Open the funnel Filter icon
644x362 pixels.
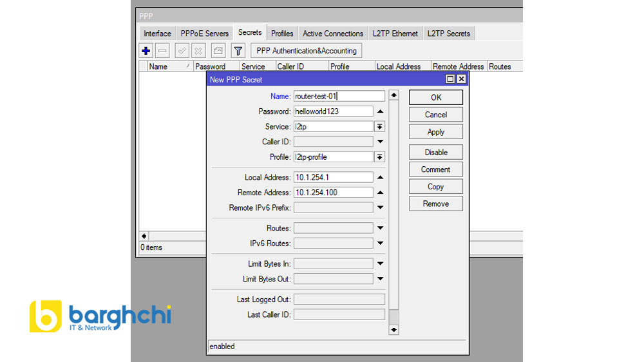tap(238, 51)
